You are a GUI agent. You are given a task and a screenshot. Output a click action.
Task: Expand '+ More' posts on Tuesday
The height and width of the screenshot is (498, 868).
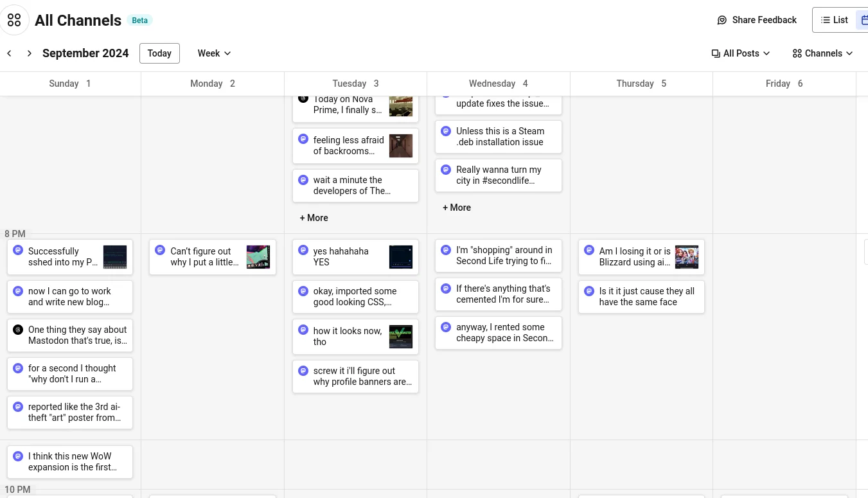(x=314, y=218)
